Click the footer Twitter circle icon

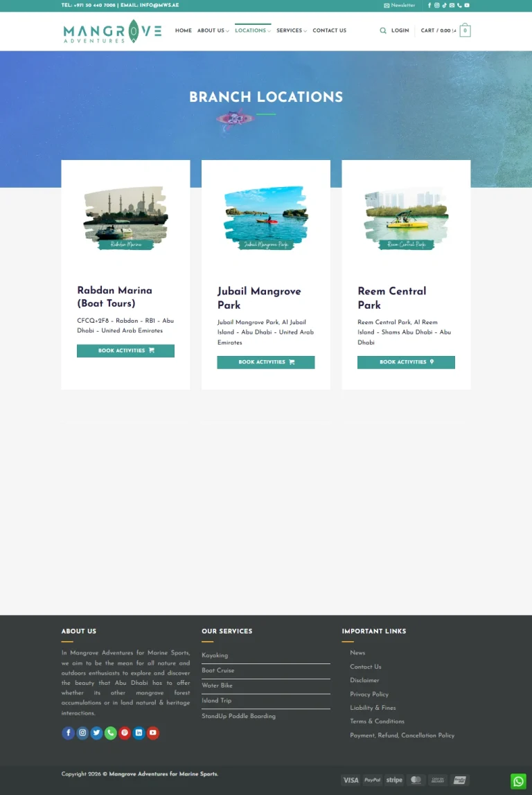click(x=96, y=733)
